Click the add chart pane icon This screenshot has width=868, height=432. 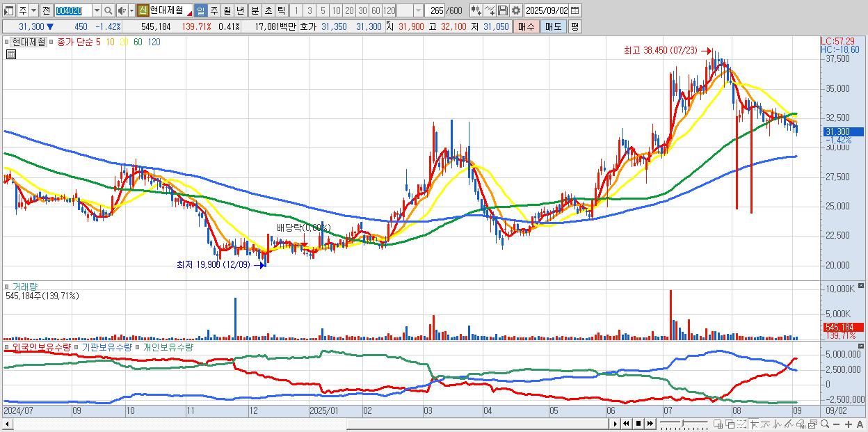[x=718, y=424]
